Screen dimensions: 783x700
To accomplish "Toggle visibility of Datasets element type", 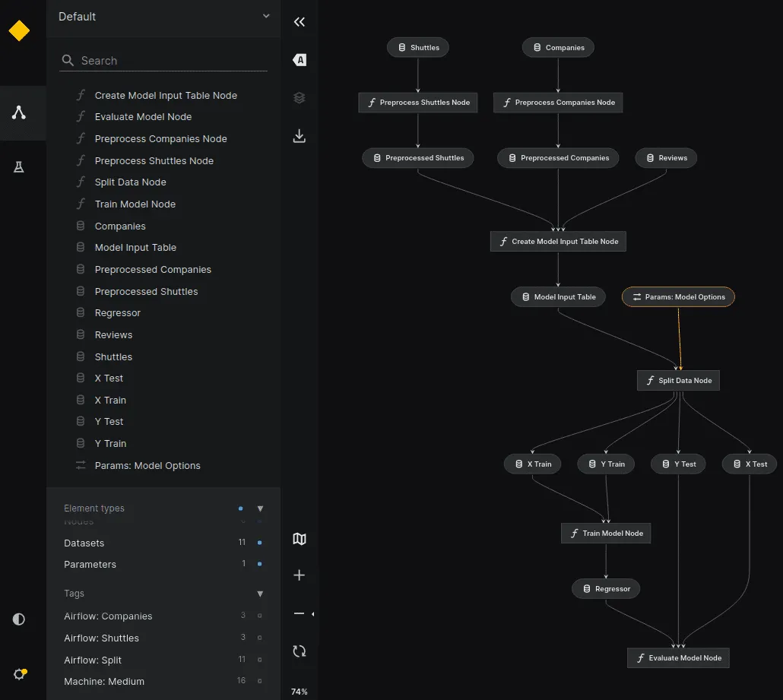I will (259, 543).
